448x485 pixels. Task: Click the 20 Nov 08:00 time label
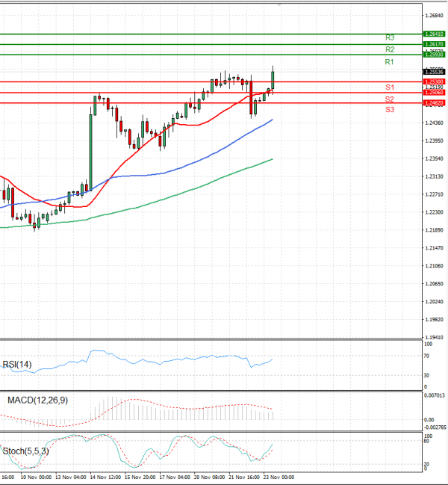pyautogui.click(x=210, y=478)
